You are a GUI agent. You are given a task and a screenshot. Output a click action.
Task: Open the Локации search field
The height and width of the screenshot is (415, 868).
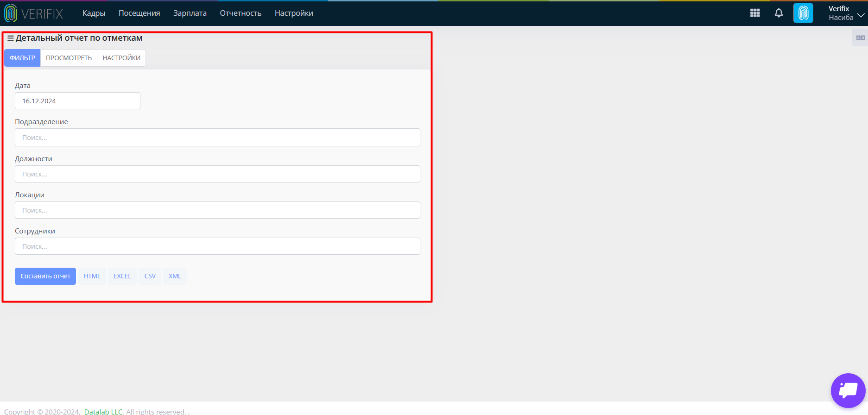(x=217, y=210)
